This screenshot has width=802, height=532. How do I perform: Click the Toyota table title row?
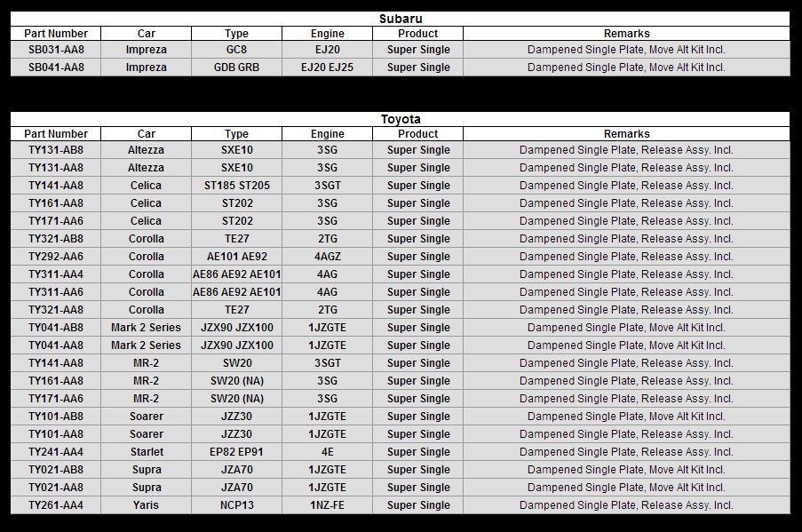click(400, 119)
